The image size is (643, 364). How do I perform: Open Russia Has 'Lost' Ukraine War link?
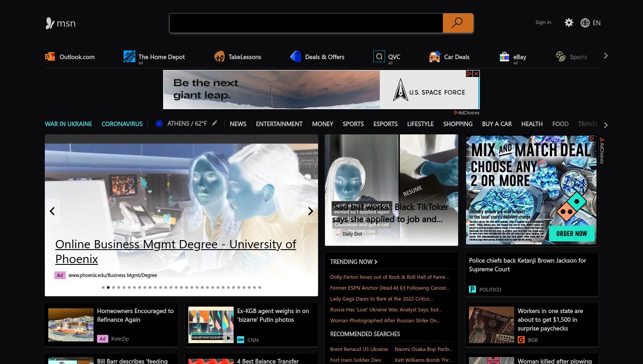386,310
